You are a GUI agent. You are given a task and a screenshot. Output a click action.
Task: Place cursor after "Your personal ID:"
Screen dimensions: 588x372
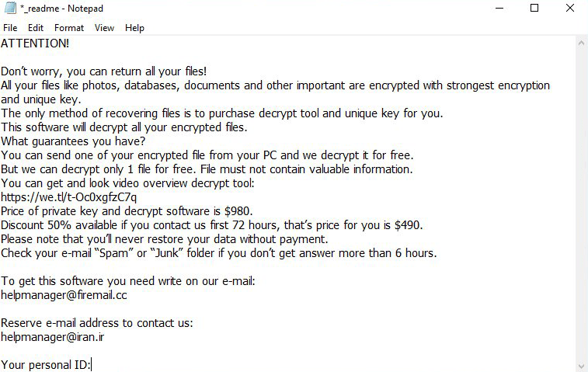[x=92, y=364]
